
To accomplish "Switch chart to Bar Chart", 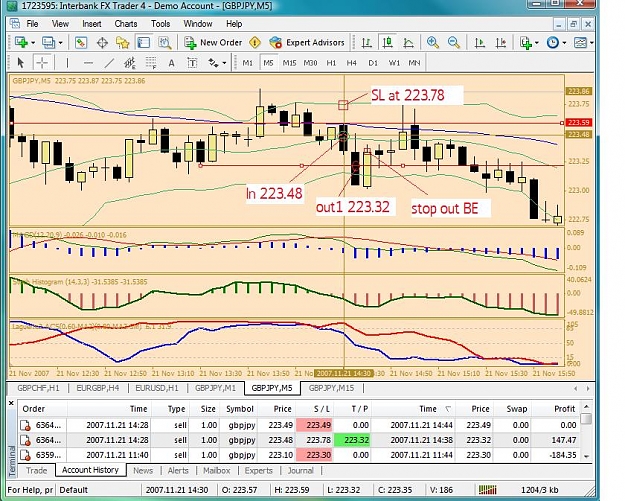I will pos(366,43).
